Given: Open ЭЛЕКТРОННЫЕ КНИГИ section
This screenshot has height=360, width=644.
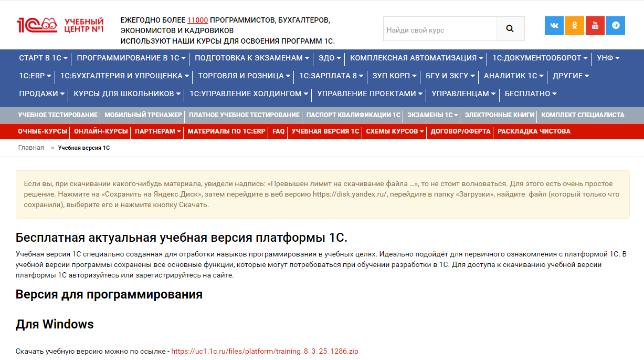Looking at the screenshot, I should (500, 115).
